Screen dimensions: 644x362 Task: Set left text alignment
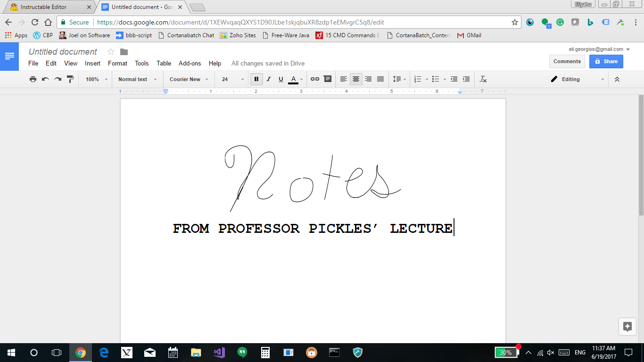tap(344, 79)
